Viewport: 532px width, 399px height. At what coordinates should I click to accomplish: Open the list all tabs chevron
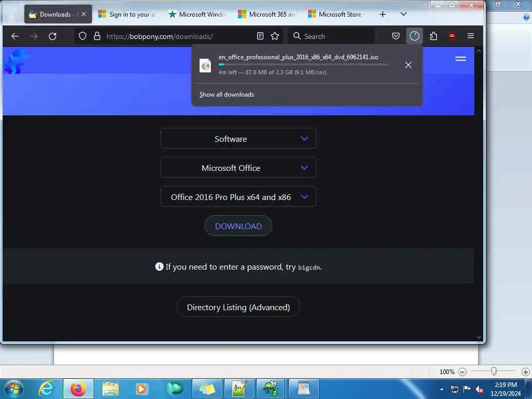click(403, 14)
